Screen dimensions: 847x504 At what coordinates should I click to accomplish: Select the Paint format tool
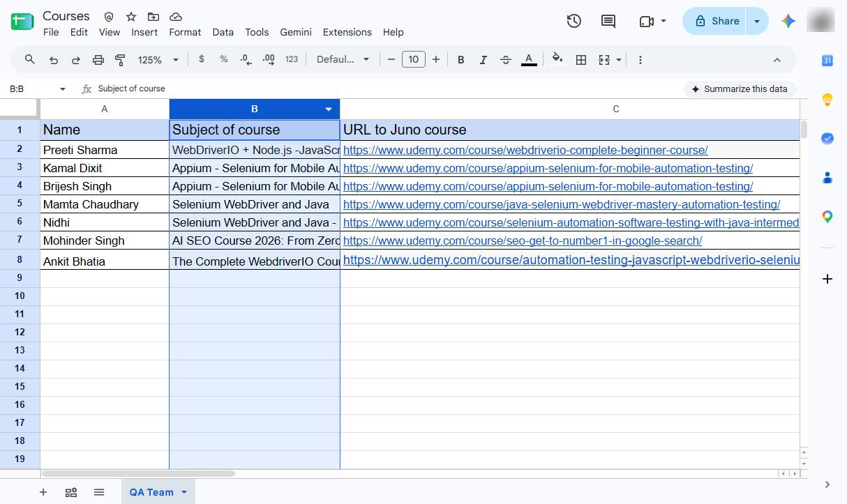[120, 60]
